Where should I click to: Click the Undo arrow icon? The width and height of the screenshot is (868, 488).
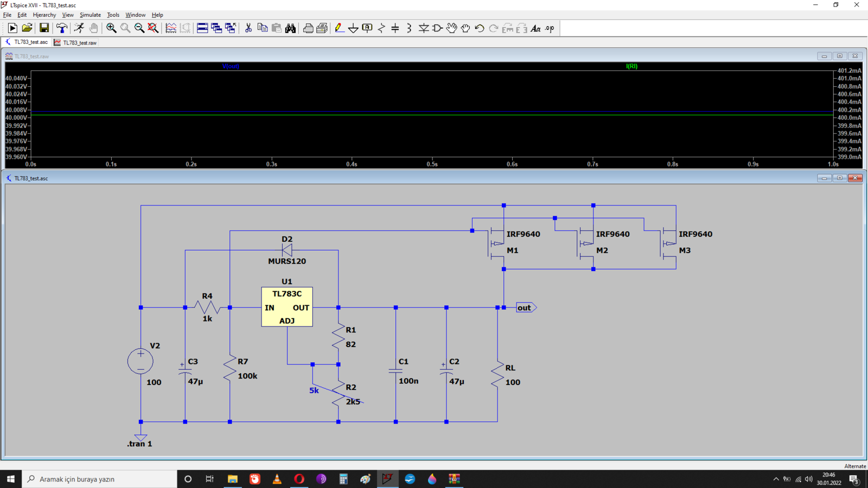[480, 28]
